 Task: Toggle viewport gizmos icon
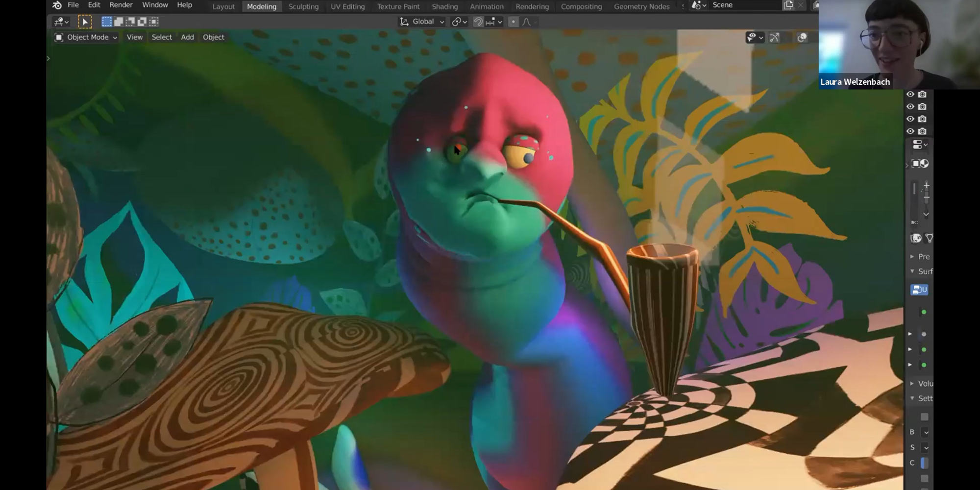click(x=774, y=37)
